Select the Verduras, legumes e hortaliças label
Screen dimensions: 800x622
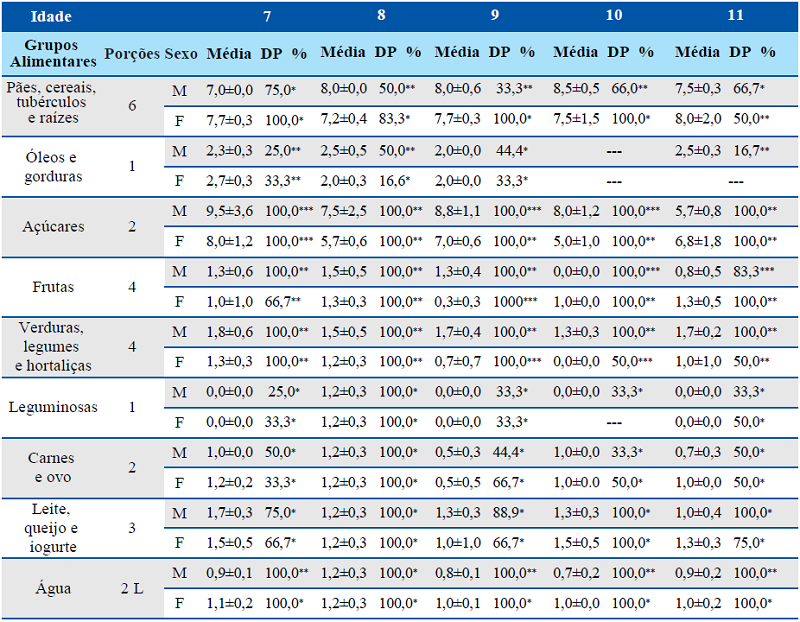(x=51, y=347)
